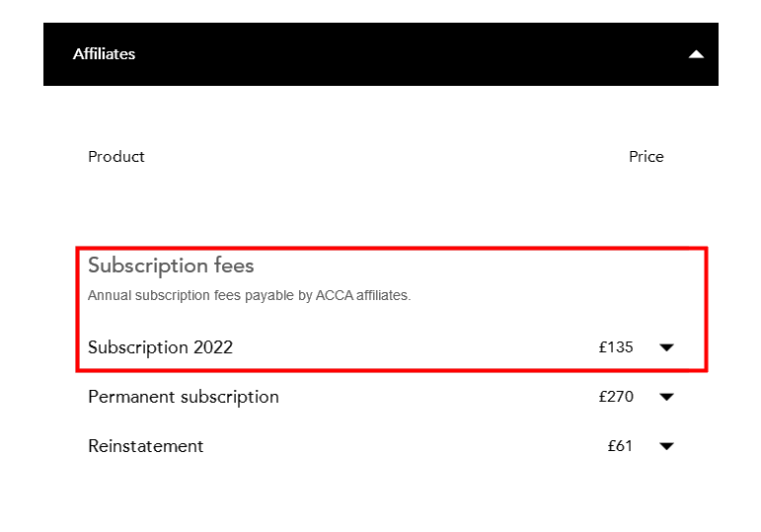Open the Reinstatement item

click(145, 446)
